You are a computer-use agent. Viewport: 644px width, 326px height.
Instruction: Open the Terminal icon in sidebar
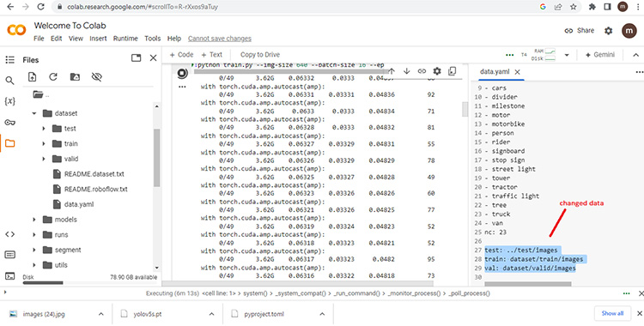(9, 276)
